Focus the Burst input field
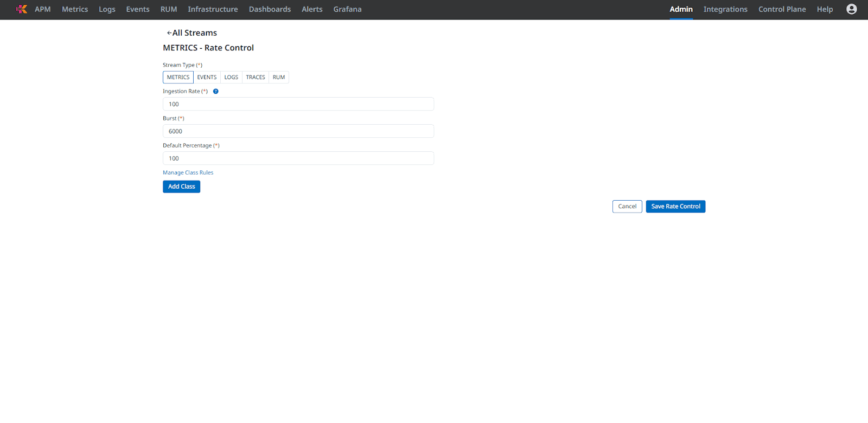 click(x=298, y=131)
